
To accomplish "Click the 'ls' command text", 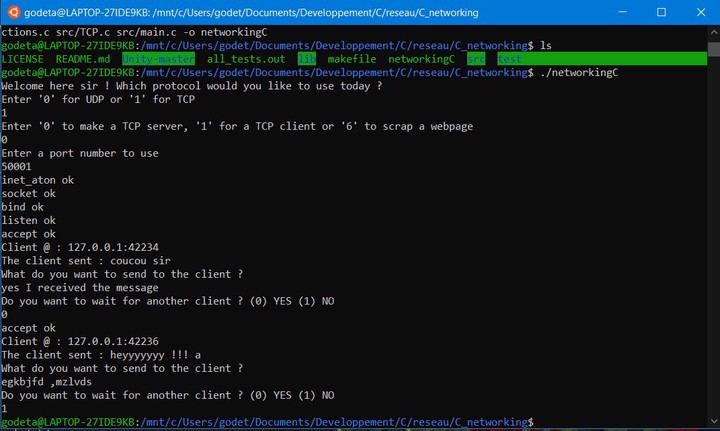I will 546,45.
